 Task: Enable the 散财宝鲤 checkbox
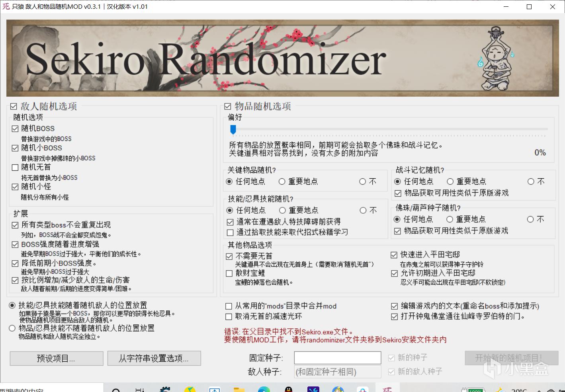[229, 273]
